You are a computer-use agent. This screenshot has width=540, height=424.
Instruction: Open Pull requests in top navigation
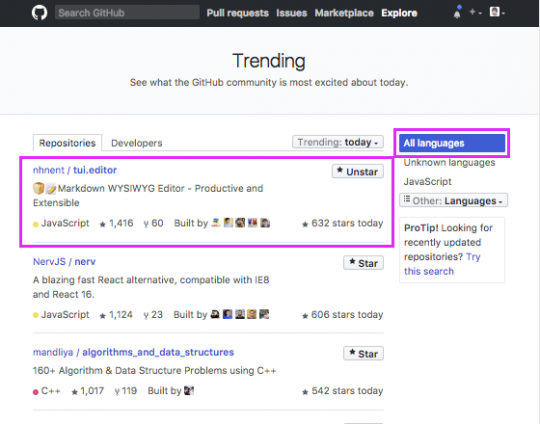[x=238, y=13]
